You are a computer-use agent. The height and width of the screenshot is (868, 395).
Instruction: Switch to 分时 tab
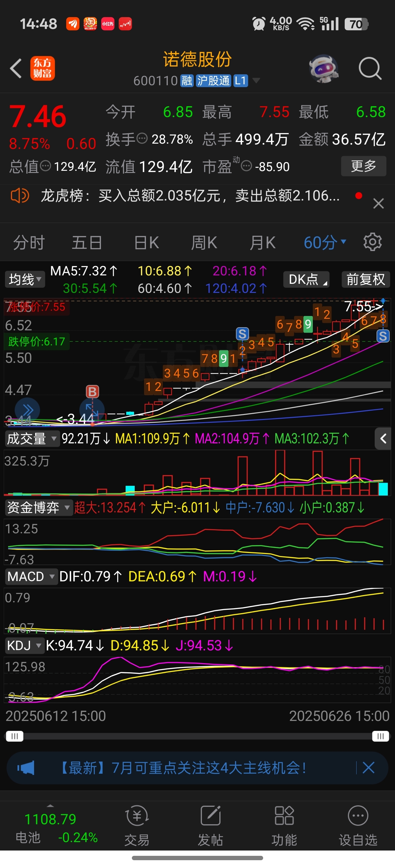[x=29, y=243]
